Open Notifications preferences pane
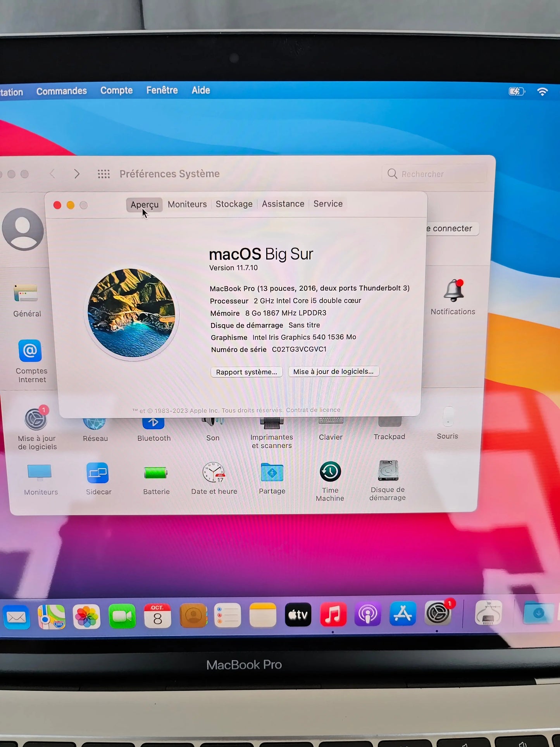Image resolution: width=560 pixels, height=747 pixels. point(453,291)
